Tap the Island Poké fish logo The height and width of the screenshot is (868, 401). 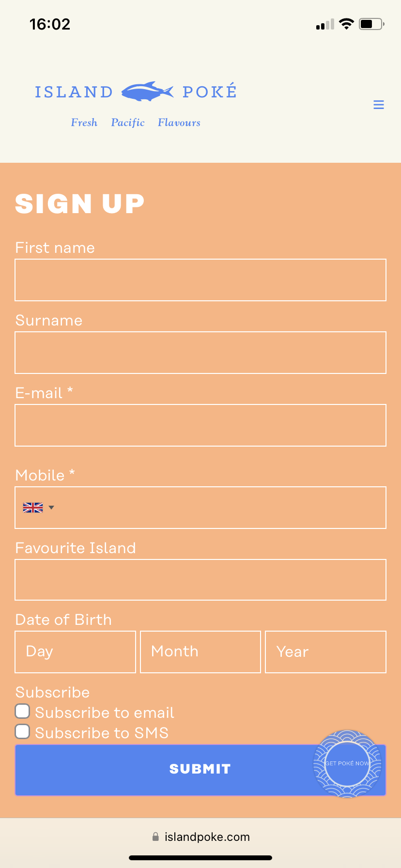tap(147, 92)
